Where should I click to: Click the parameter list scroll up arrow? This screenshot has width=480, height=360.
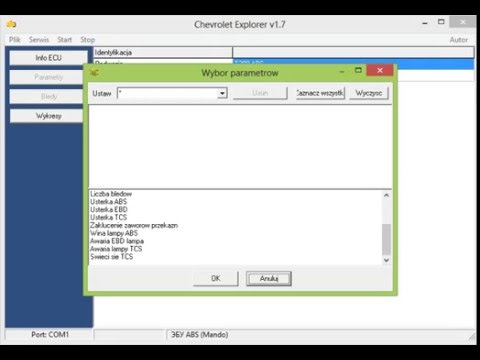[x=386, y=195]
